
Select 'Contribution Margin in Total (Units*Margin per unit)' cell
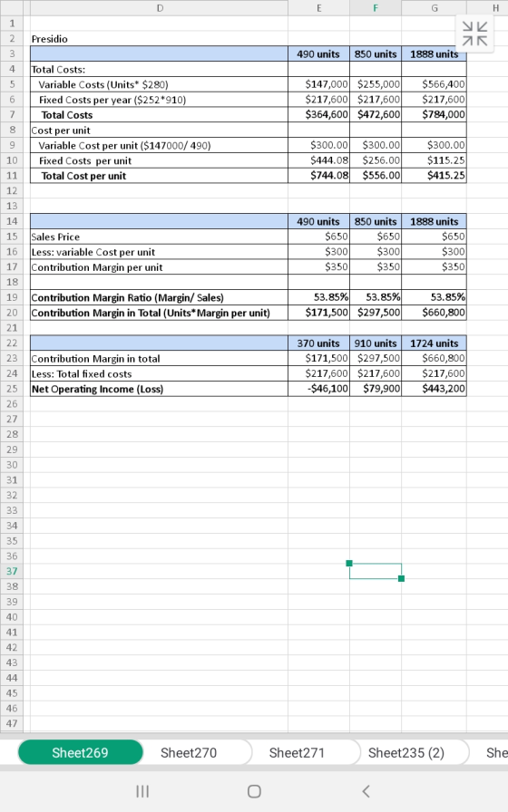click(x=159, y=313)
